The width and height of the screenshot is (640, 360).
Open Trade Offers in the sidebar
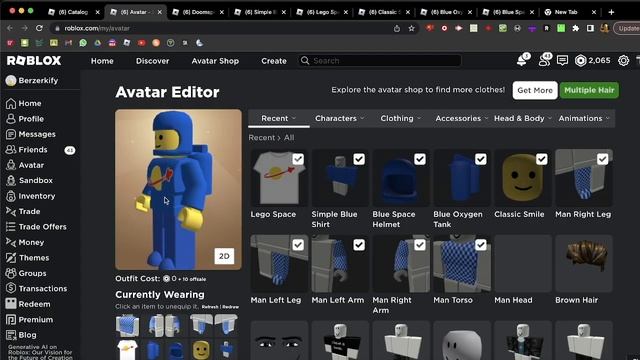pos(36,227)
